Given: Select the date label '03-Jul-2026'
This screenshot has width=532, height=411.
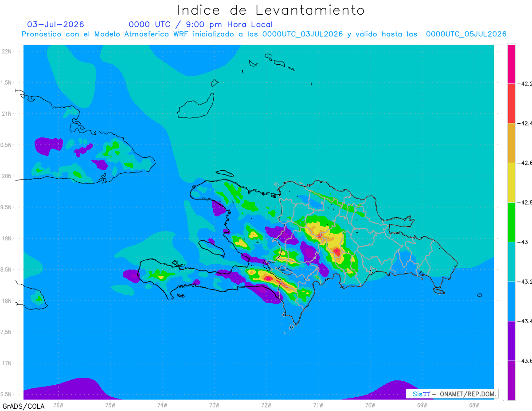Looking at the screenshot, I should (56, 24).
